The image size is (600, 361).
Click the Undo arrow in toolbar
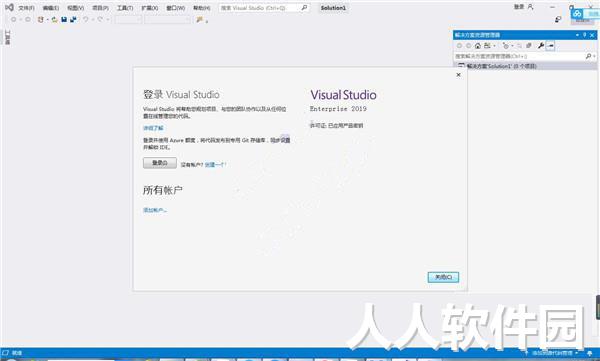pyautogui.click(x=86, y=19)
